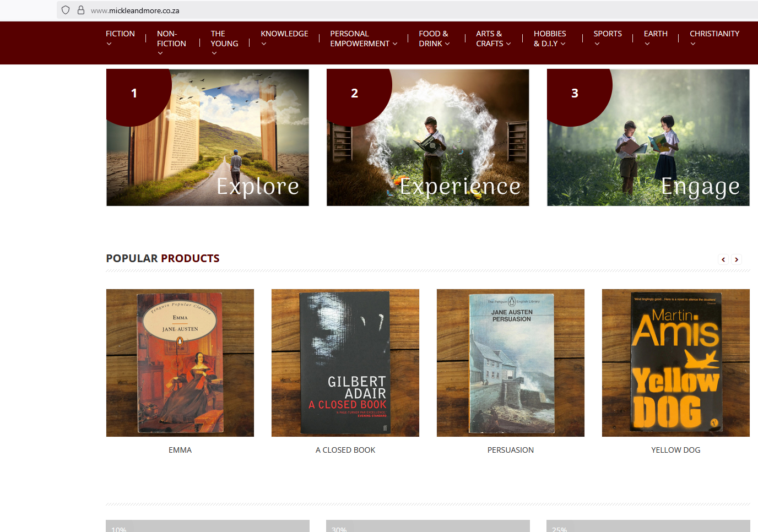
Task: Select the Knowledge menu item
Action: pyautogui.click(x=284, y=34)
